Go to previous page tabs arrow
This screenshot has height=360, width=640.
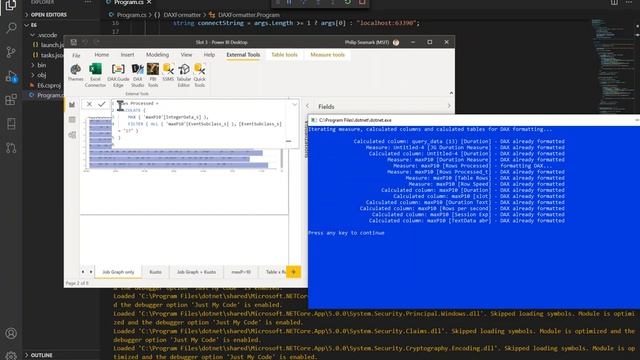click(83, 272)
